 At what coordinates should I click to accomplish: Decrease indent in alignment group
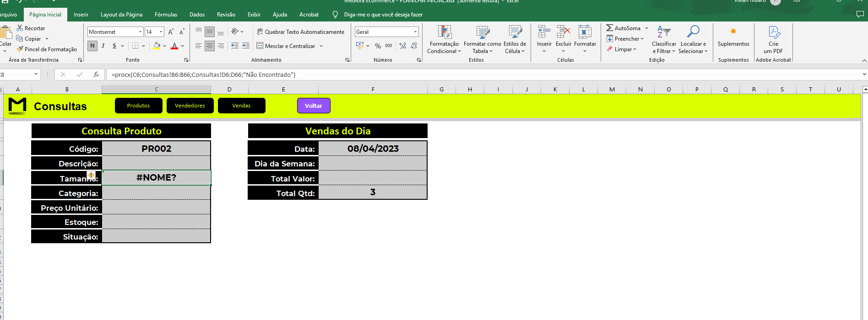[x=235, y=46]
